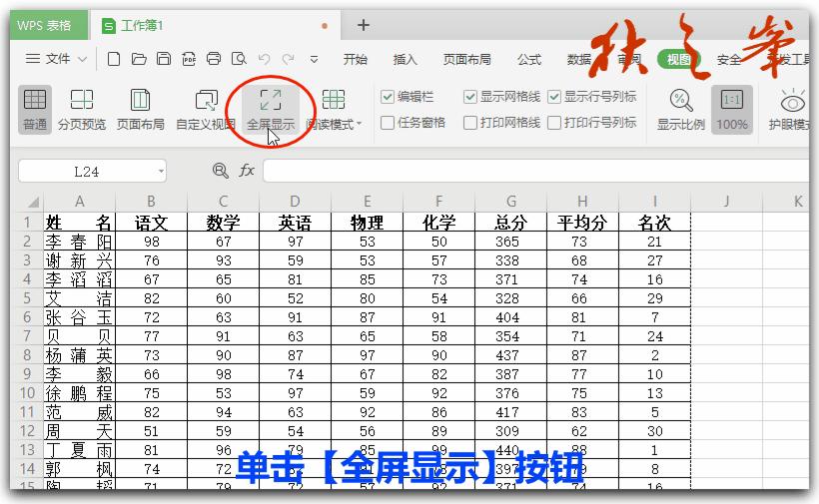Select row 10 header
This screenshot has height=504, width=819.
tap(27, 392)
